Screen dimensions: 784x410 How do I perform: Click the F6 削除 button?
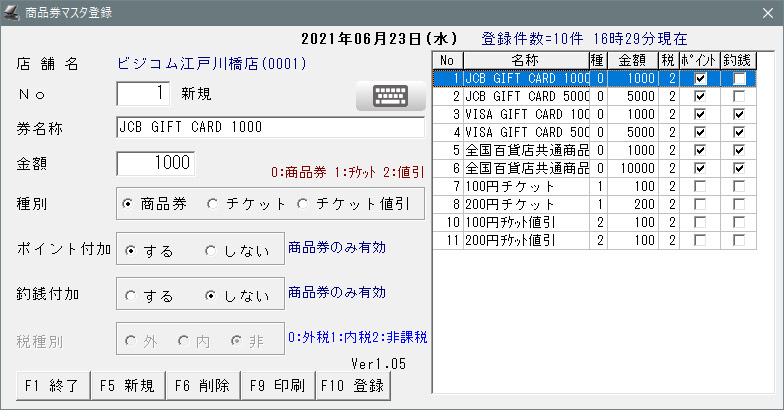201,385
